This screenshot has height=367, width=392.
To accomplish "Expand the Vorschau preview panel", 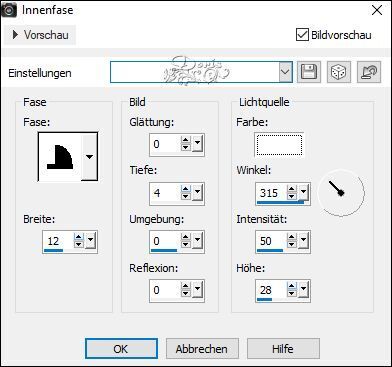I will 40,35.
